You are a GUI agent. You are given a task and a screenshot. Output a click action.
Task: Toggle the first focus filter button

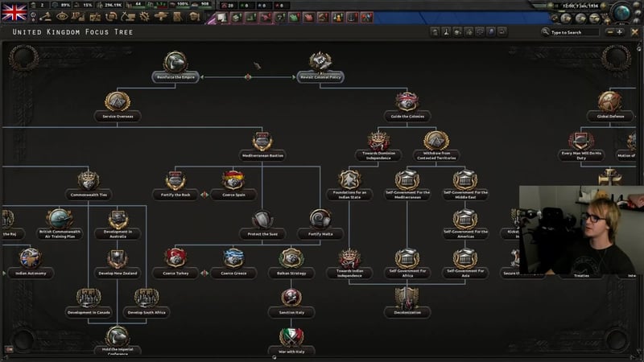tap(435, 32)
